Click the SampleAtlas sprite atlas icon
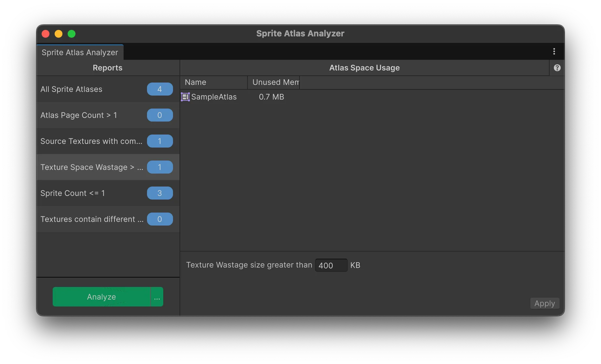The width and height of the screenshot is (601, 364). click(185, 97)
